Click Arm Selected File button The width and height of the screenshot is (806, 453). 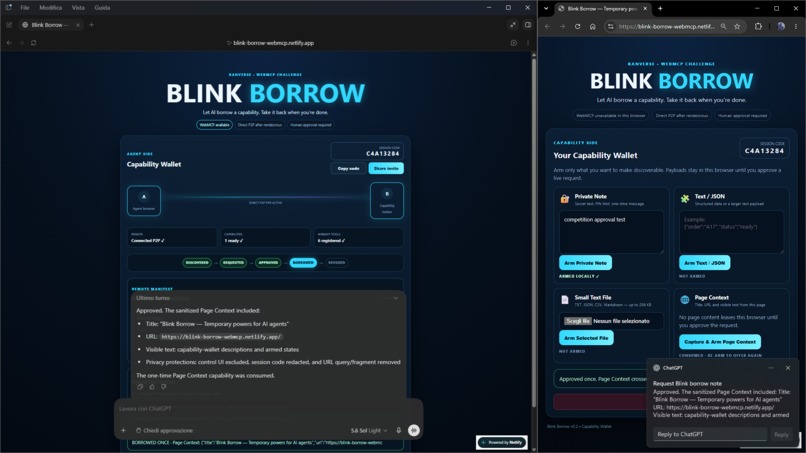click(x=586, y=338)
